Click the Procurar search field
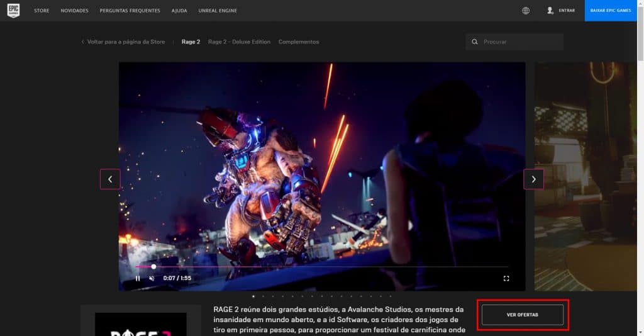 pos(514,42)
